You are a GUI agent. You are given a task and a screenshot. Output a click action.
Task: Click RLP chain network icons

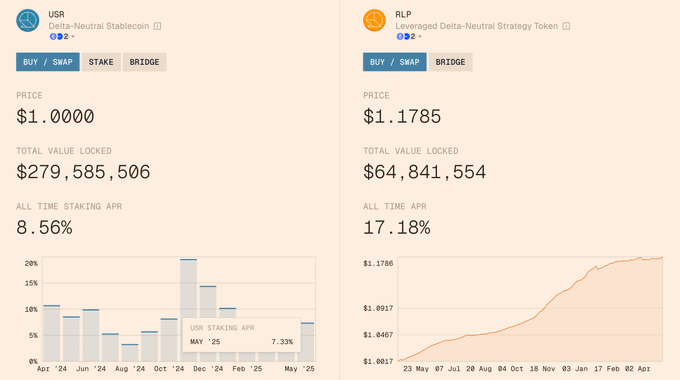[x=403, y=36]
